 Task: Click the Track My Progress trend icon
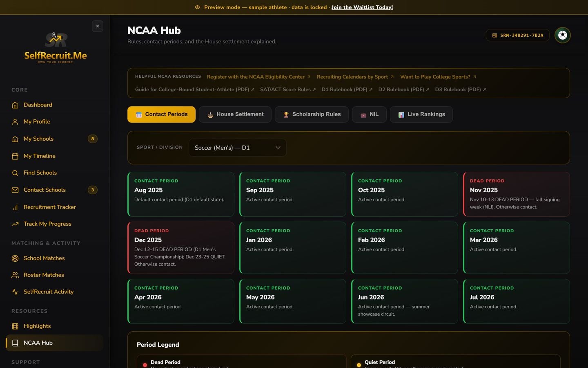pos(15,224)
